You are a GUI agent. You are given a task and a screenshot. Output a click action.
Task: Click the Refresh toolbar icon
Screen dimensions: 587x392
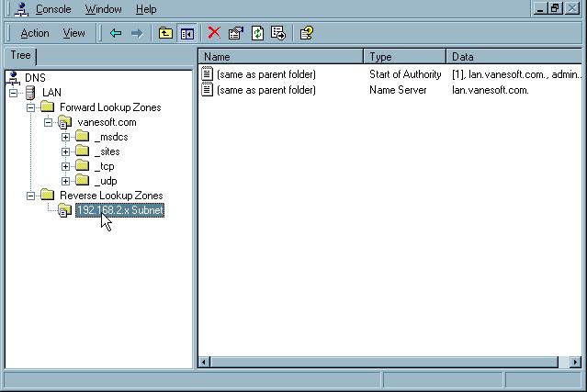[257, 33]
